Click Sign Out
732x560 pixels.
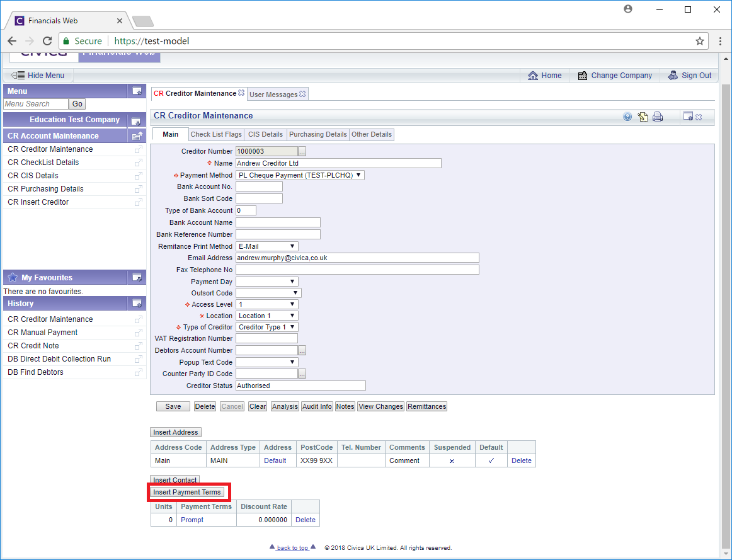pos(690,75)
